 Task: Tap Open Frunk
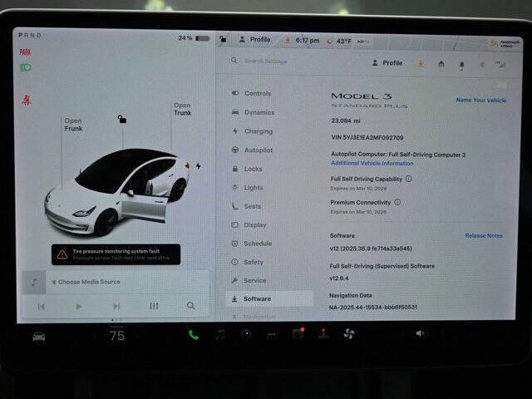(73, 125)
